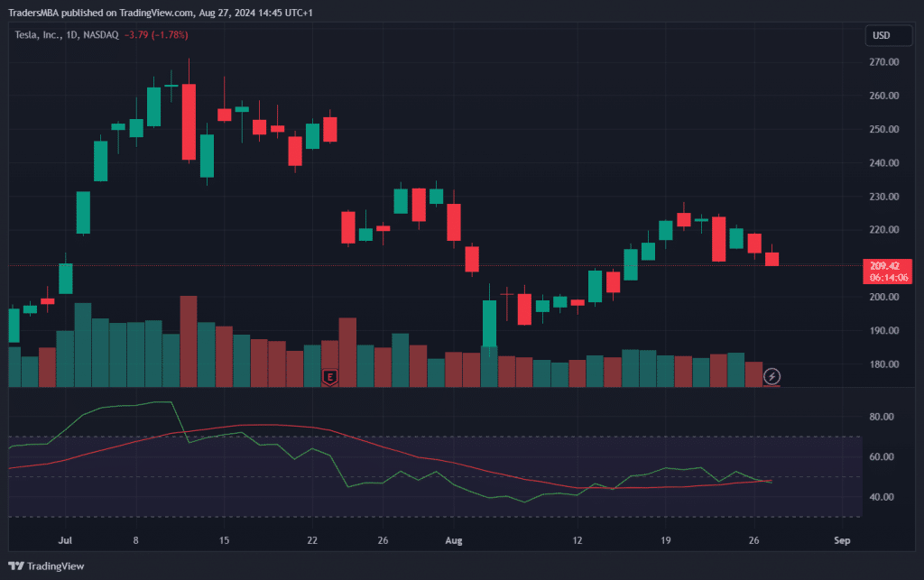The height and width of the screenshot is (580, 924).
Task: Select the Sep date on time axis
Action: click(842, 541)
